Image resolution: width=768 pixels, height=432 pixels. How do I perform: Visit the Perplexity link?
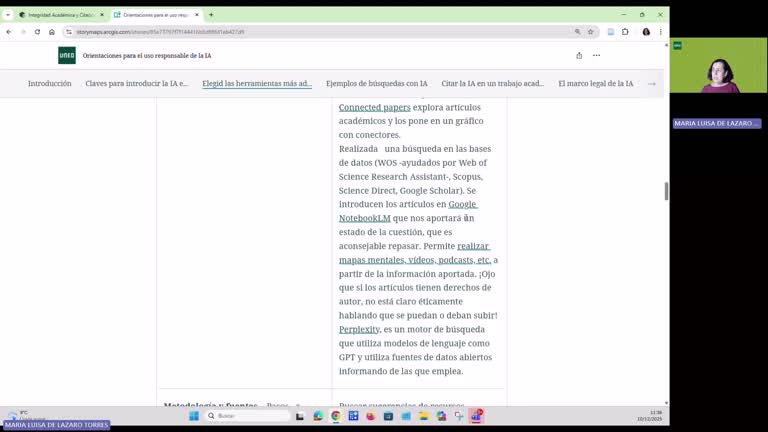pos(359,330)
